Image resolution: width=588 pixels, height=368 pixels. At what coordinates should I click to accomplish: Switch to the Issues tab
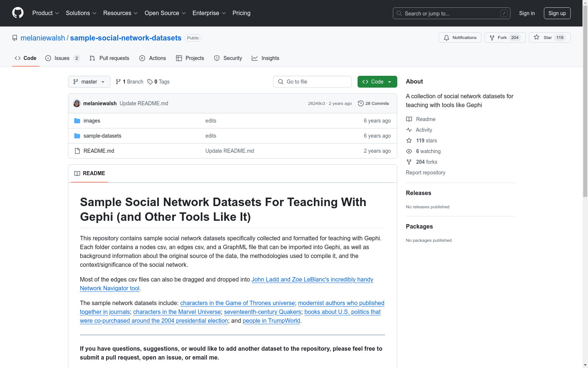point(62,58)
